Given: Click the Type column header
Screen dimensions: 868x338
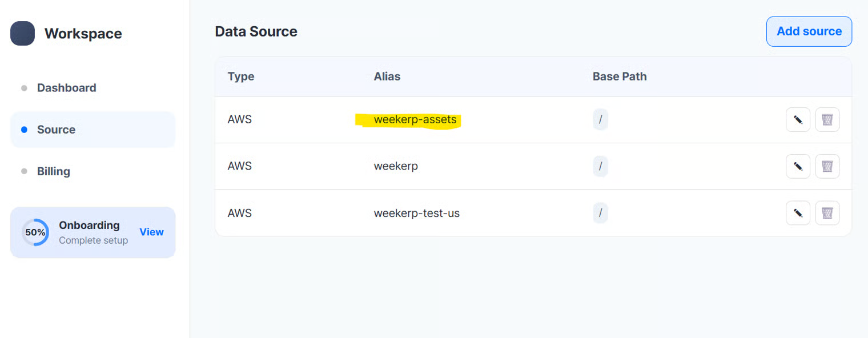Looking at the screenshot, I should 241,77.
